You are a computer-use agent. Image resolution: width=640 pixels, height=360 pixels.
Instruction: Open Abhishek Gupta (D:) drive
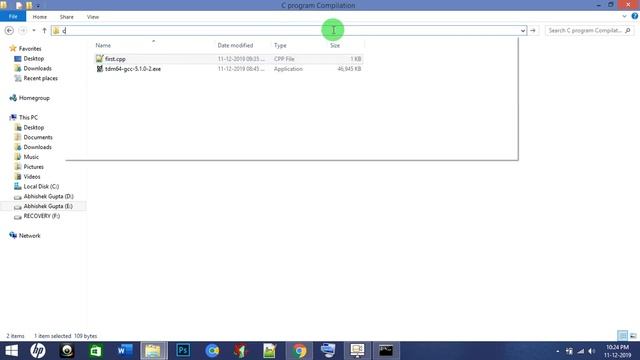click(48, 196)
